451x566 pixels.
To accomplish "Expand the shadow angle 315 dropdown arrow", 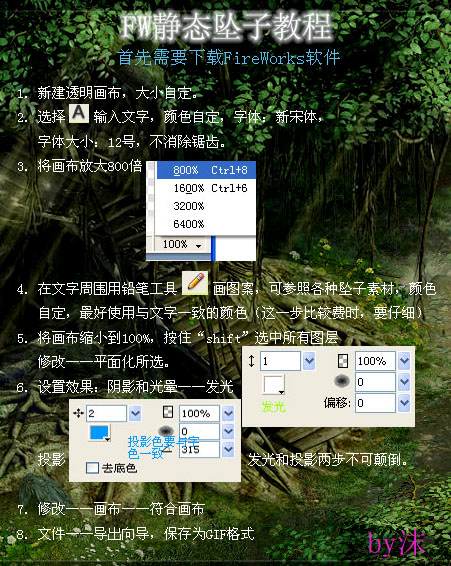I will [x=228, y=450].
